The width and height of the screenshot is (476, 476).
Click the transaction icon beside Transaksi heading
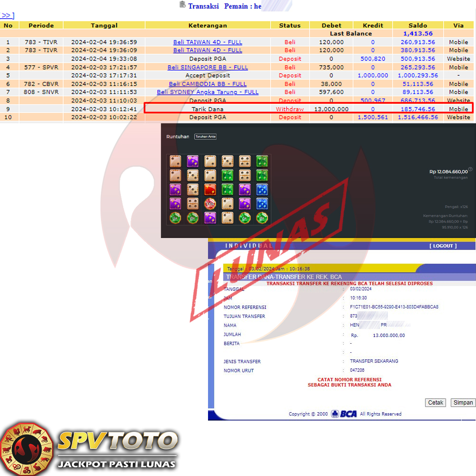182,5
